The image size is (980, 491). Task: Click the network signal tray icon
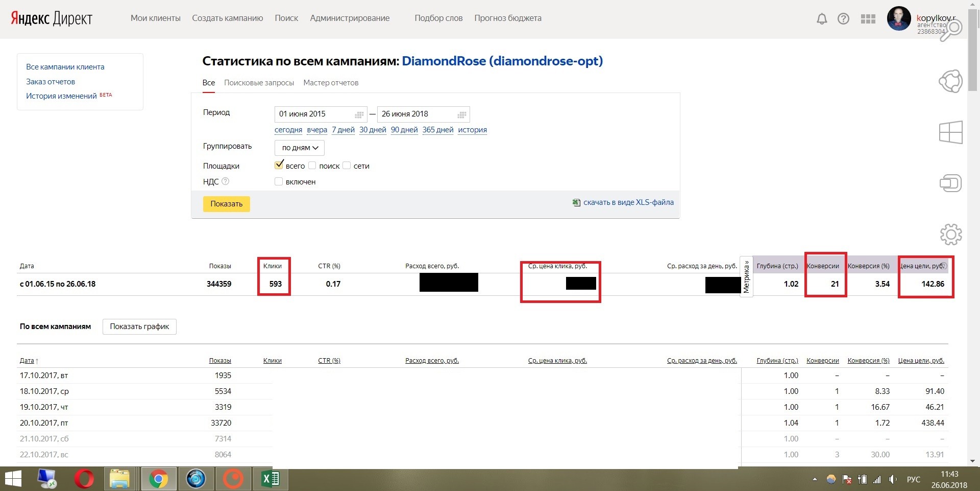click(x=877, y=480)
